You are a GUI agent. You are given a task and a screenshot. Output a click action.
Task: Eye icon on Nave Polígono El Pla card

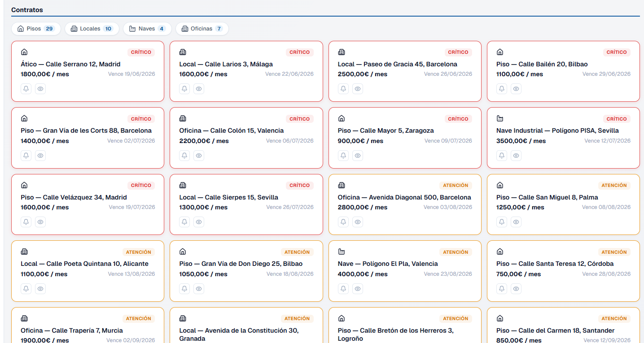[358, 289]
